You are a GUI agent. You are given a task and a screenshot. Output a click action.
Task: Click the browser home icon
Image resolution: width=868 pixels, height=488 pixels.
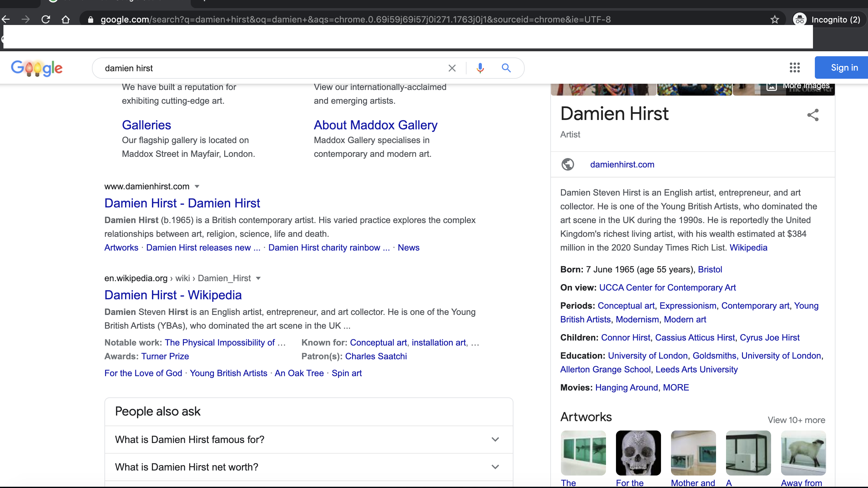66,20
